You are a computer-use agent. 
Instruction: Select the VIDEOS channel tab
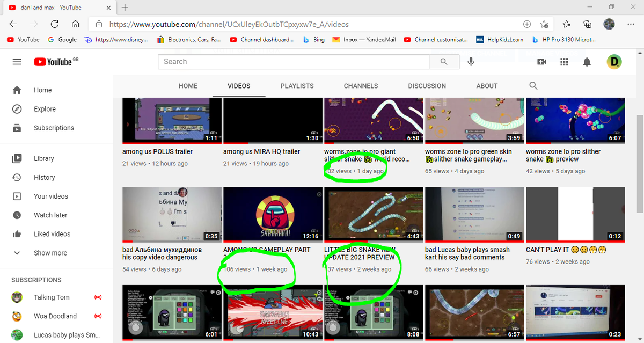tap(239, 86)
